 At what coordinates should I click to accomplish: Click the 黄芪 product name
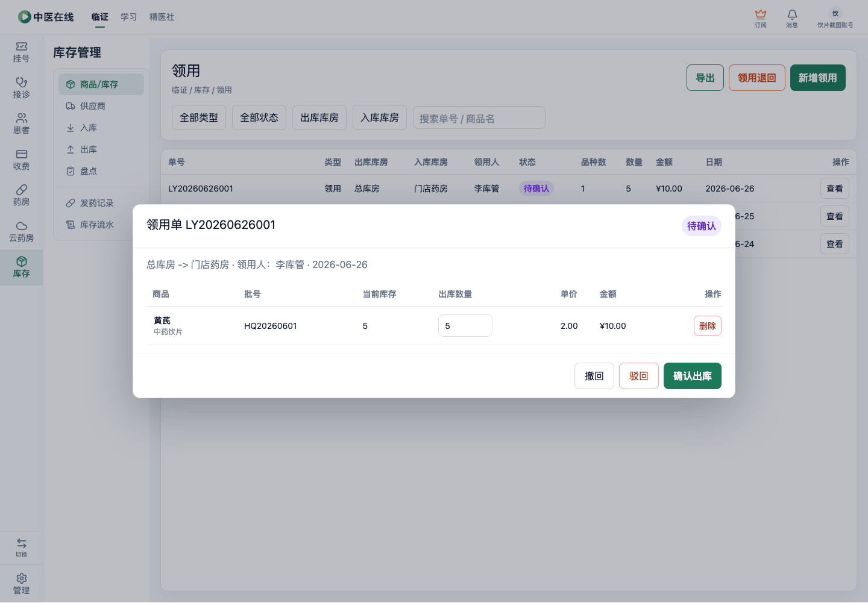162,320
